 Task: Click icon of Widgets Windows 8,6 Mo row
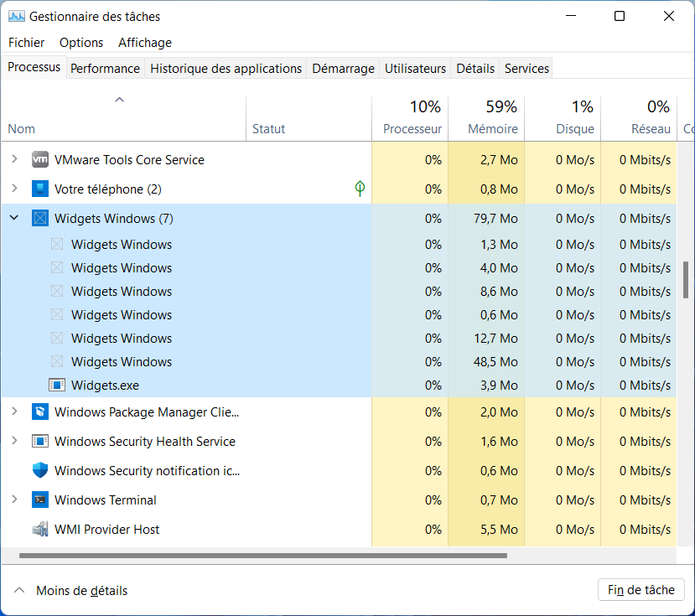[x=57, y=291]
